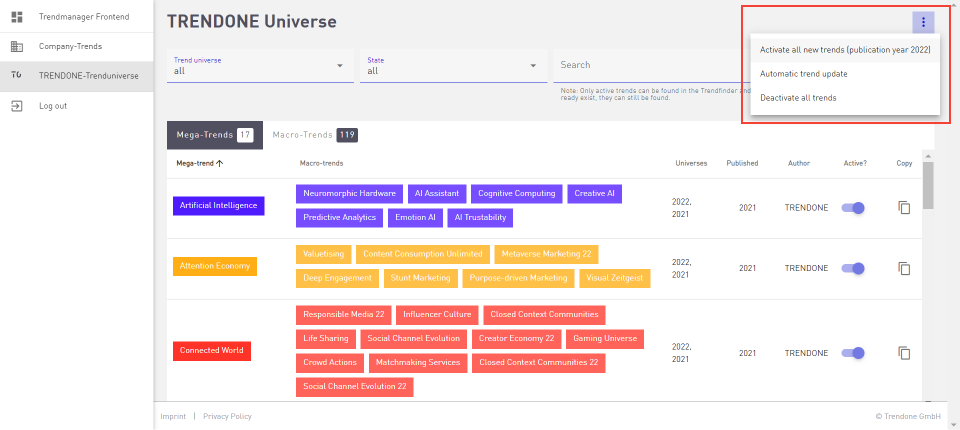Open Trendmanager Frontend in sidebar
The width and height of the screenshot is (960, 430).
77,17
